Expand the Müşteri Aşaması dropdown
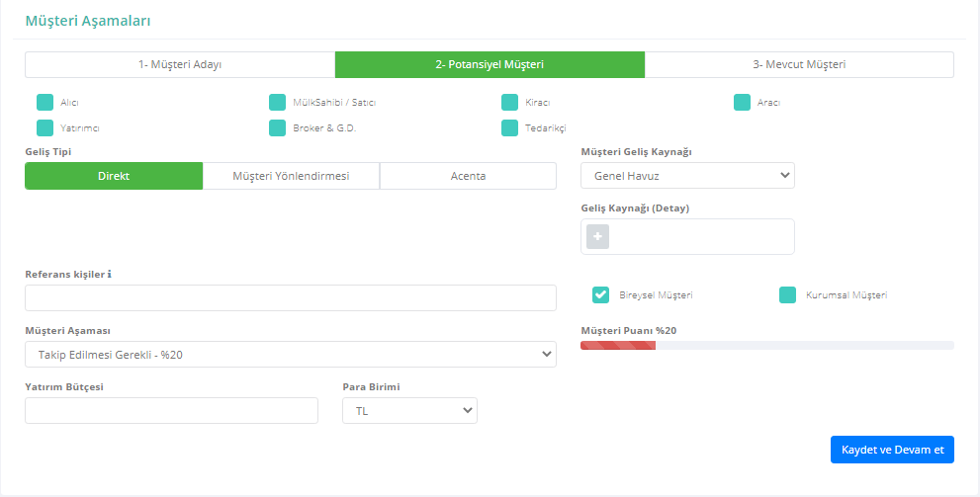Image resolution: width=980 pixels, height=497 pixels. [291, 354]
